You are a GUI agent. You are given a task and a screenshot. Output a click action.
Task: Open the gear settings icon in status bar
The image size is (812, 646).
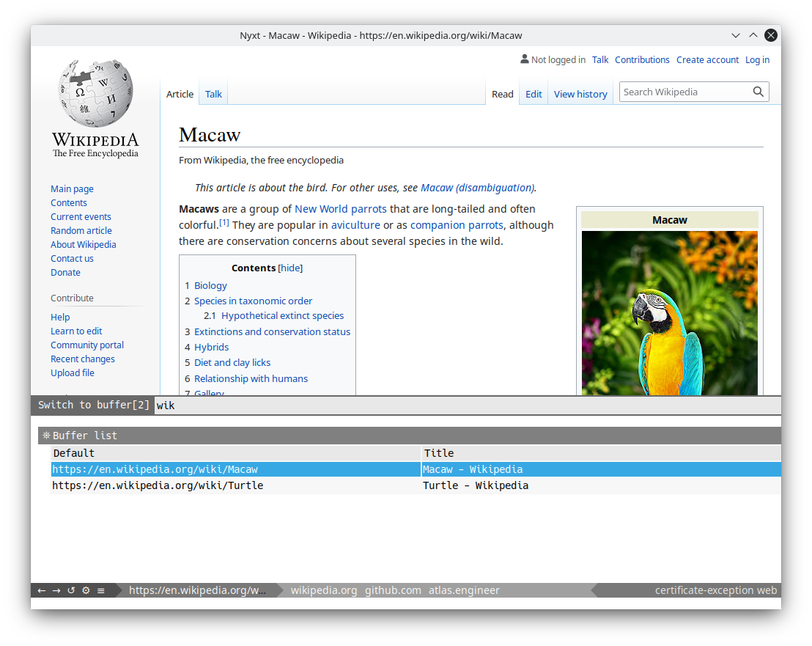point(86,590)
